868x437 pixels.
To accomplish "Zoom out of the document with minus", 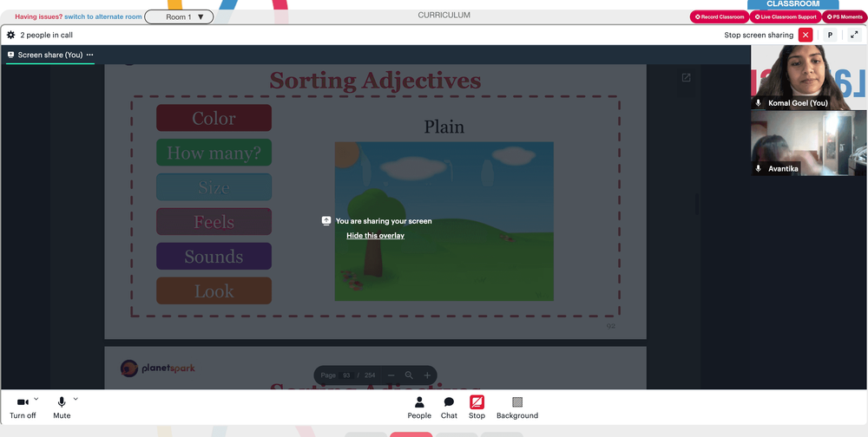I will (x=391, y=375).
